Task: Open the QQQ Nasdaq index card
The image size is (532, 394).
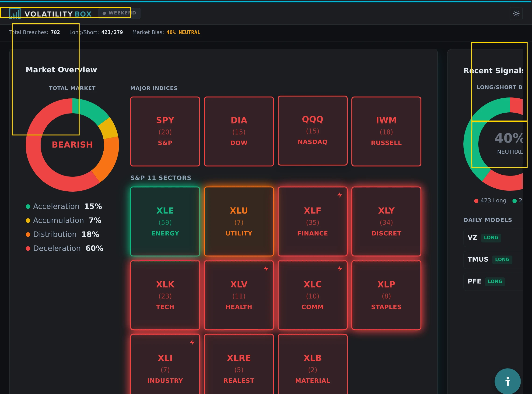Action: pos(313,131)
